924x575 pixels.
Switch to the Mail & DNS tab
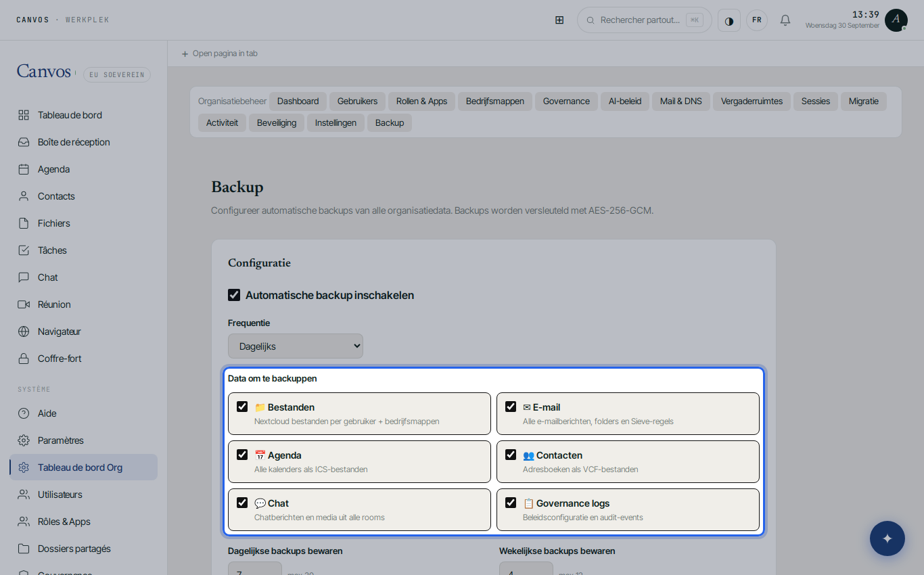(681, 101)
